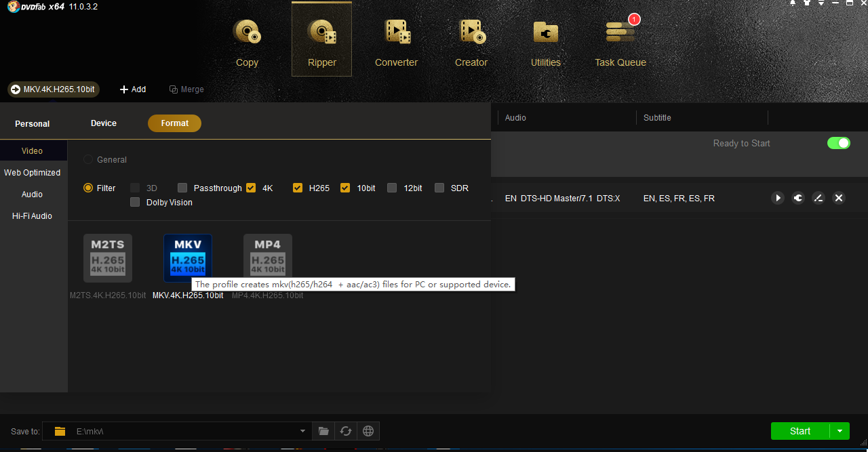Remove the title with X icon
Screen dimensions: 868x452
click(x=839, y=198)
